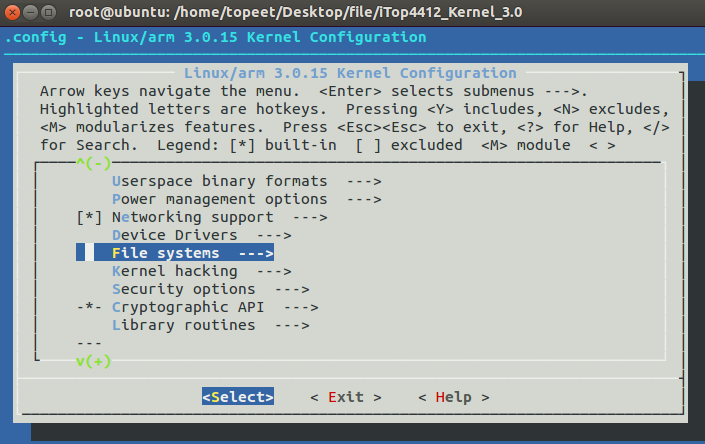Click the v(+) scroll-down indicator

point(94,361)
